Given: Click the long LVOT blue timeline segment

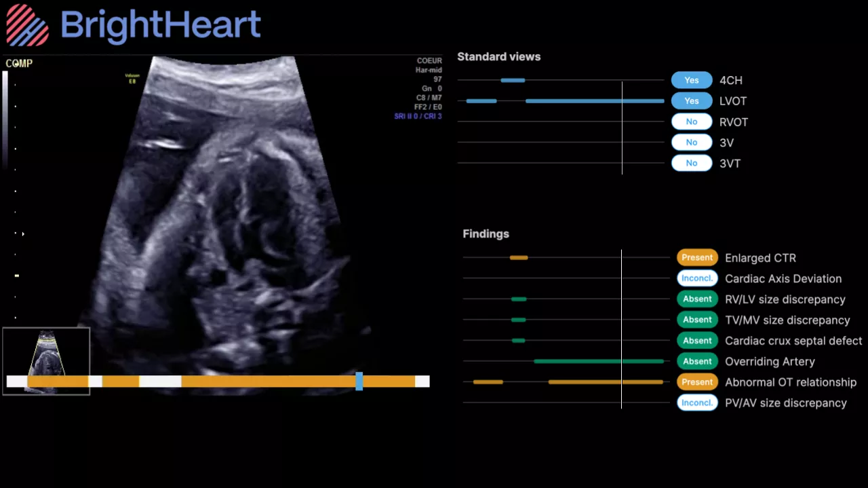Looking at the screenshot, I should [595, 101].
